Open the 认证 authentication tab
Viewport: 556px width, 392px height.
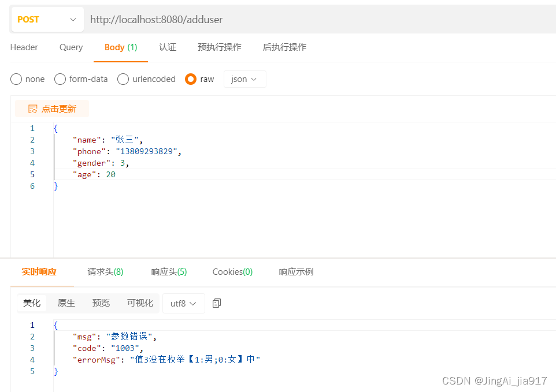tap(167, 47)
